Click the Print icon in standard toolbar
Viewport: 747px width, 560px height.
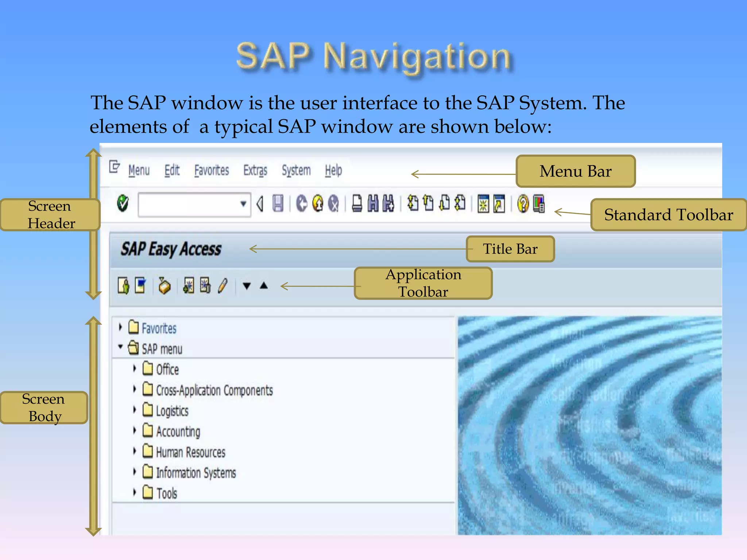[x=357, y=203]
